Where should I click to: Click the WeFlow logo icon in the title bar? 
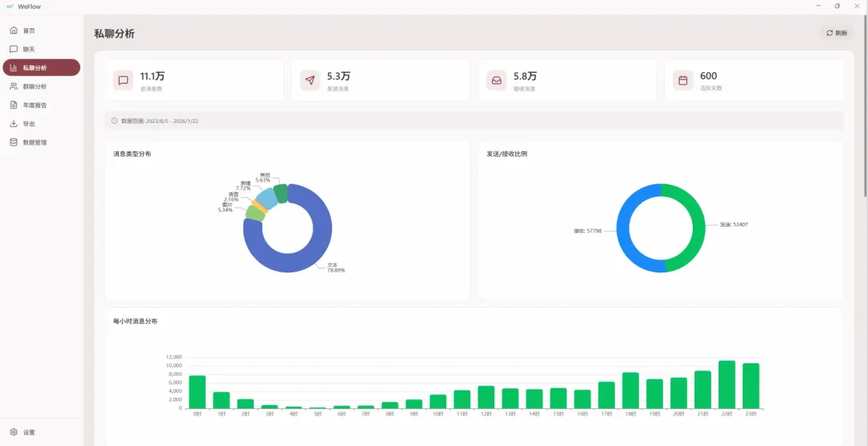pyautogui.click(x=10, y=6)
